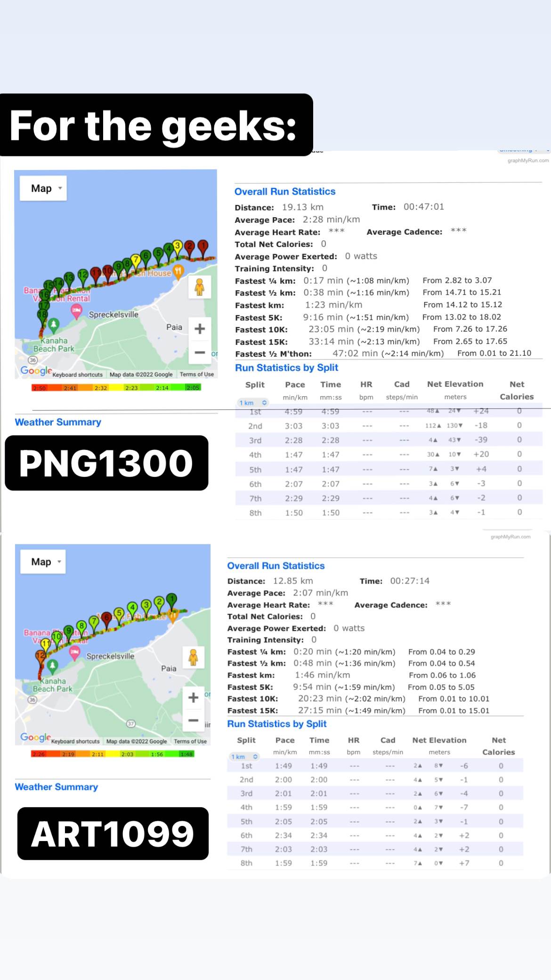Change the 1 km split selector in PNG1300 stats

tap(252, 403)
